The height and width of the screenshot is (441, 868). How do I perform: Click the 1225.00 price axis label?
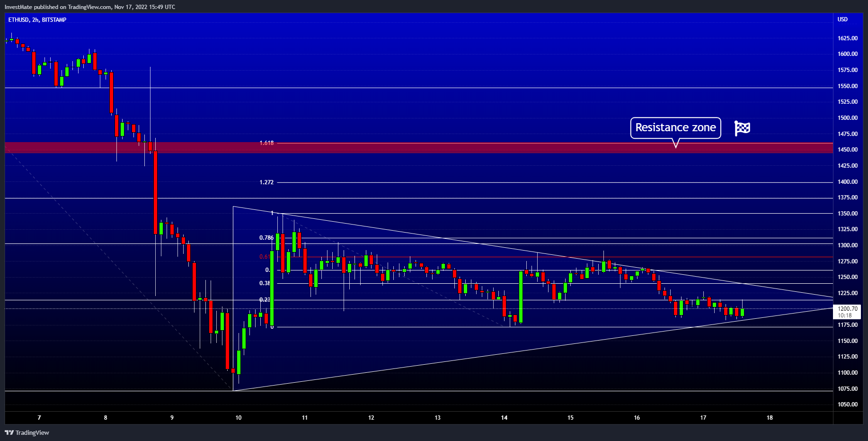point(847,293)
